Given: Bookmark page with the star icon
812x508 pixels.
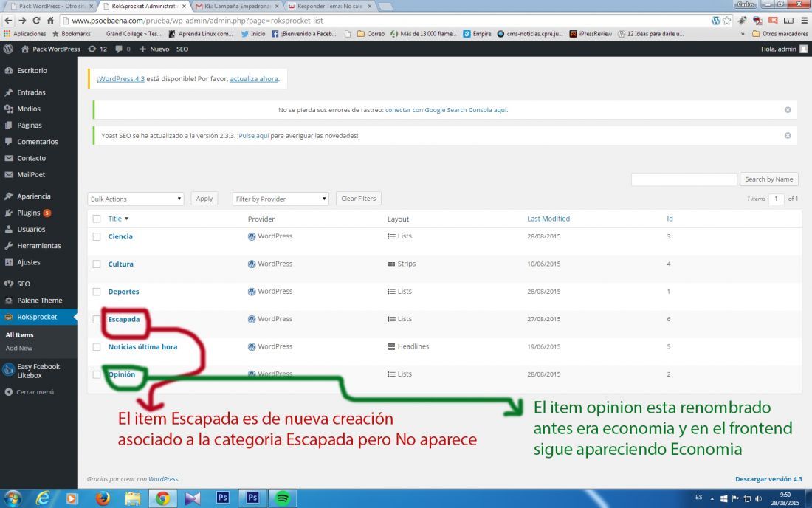Looking at the screenshot, I should [x=727, y=21].
